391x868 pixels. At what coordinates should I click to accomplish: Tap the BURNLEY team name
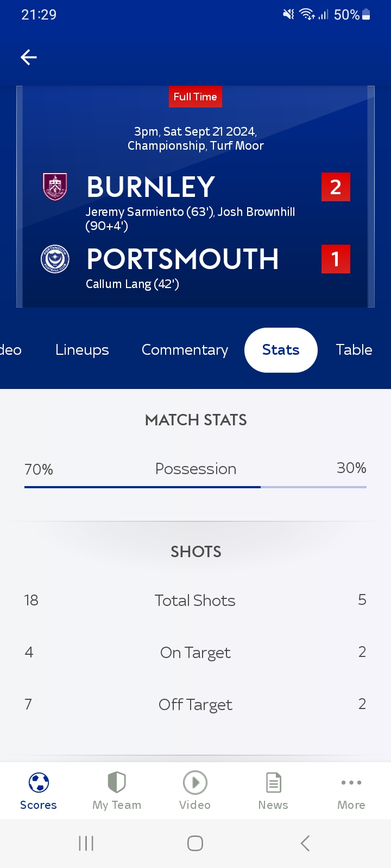coord(151,187)
